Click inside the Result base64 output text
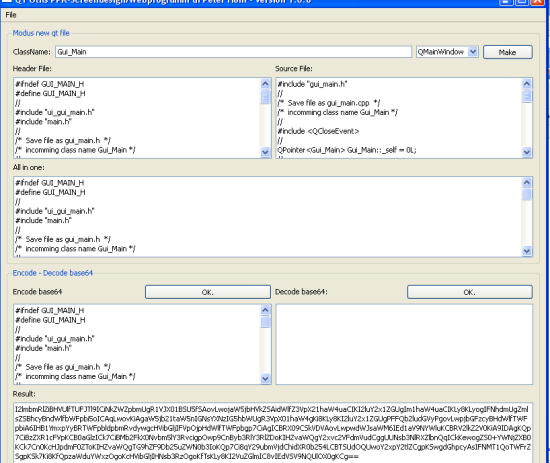Image resolution: width=550 pixels, height=463 pixels. click(273, 433)
